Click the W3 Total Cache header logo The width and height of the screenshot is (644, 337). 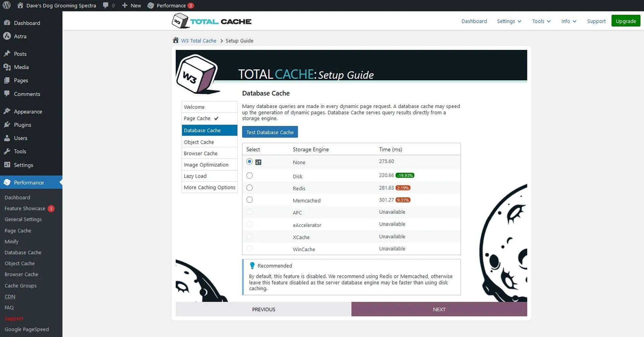click(x=211, y=21)
